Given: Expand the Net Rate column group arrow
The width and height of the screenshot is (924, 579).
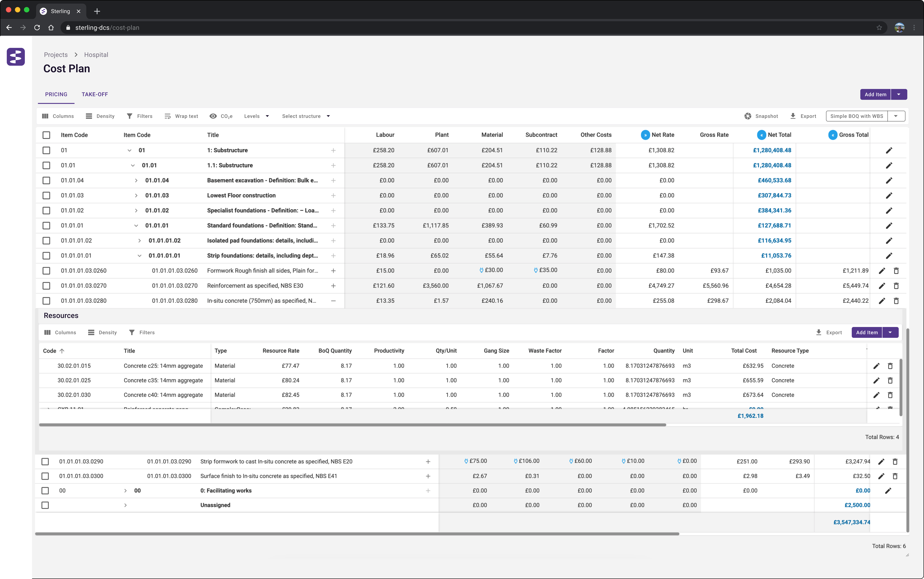Looking at the screenshot, I should [645, 135].
